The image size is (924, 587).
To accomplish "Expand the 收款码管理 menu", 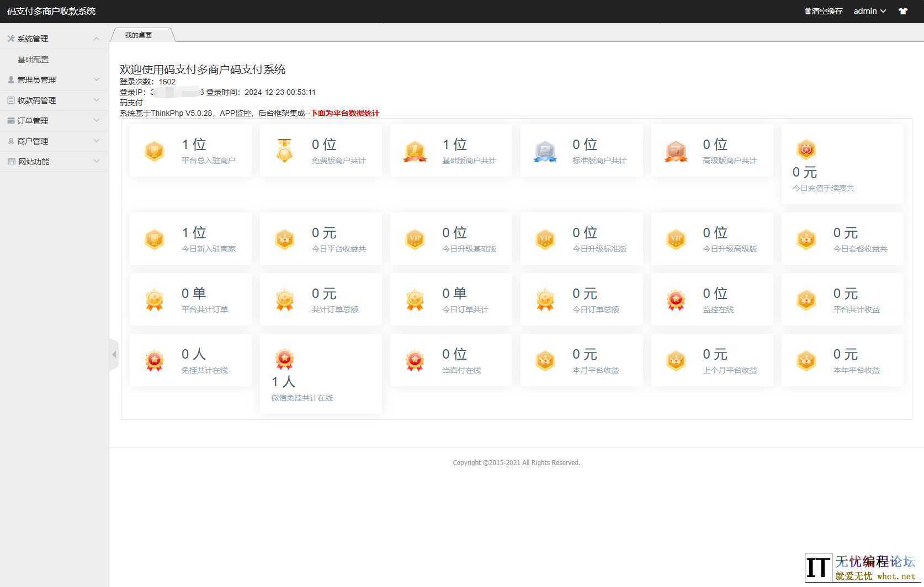I will [54, 100].
